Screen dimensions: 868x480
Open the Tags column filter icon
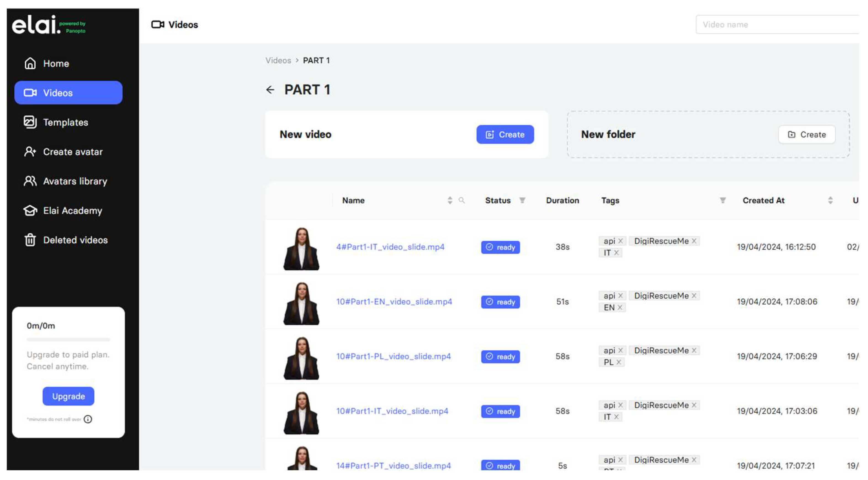pyautogui.click(x=723, y=200)
